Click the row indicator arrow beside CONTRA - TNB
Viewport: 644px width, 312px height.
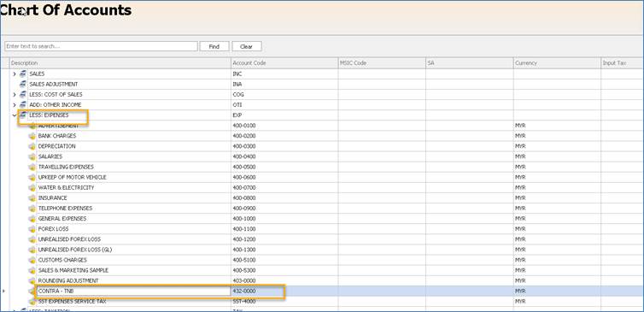tap(3, 291)
